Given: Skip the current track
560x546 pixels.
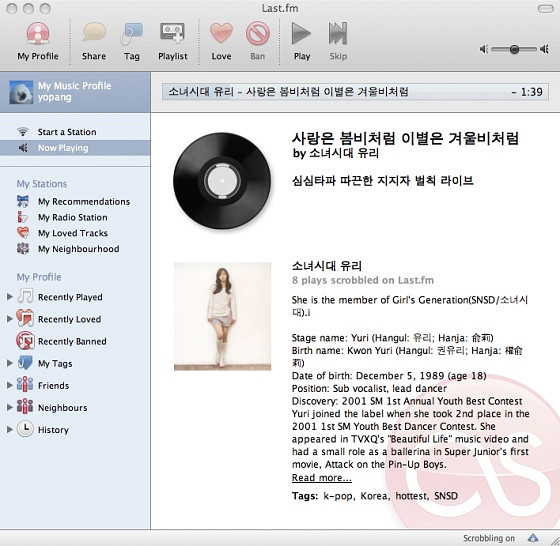Looking at the screenshot, I should coord(338,33).
